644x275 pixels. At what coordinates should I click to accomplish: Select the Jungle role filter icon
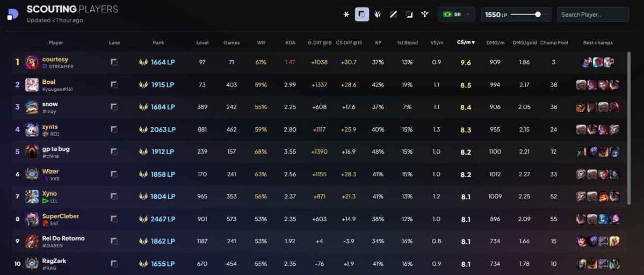(378, 15)
